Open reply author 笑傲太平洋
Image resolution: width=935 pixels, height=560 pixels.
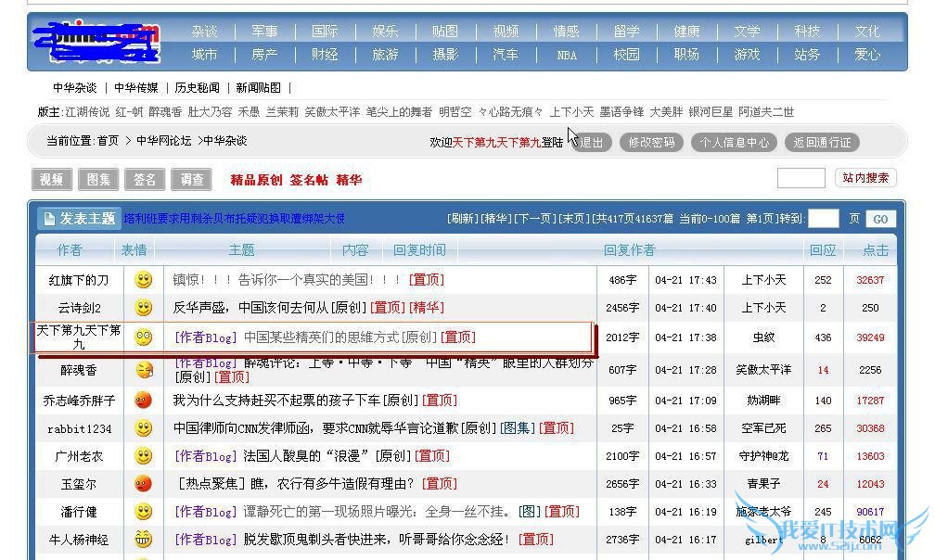coord(763,370)
